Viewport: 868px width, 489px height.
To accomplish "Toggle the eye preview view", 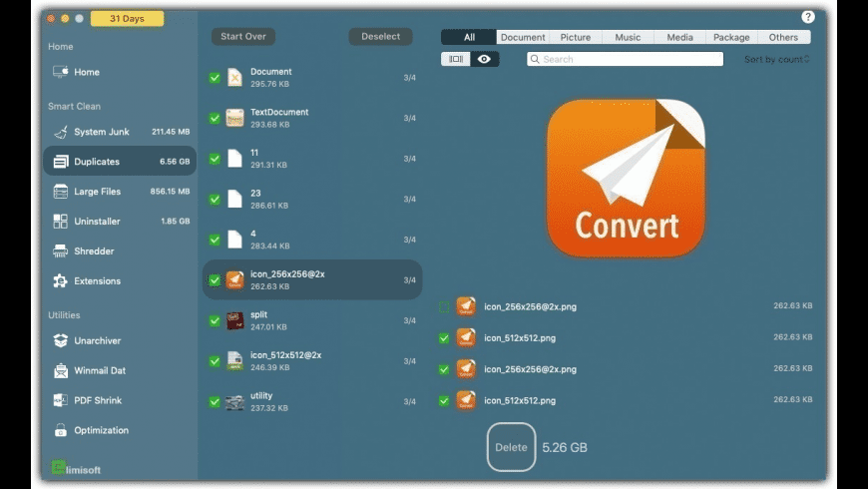I will point(484,59).
